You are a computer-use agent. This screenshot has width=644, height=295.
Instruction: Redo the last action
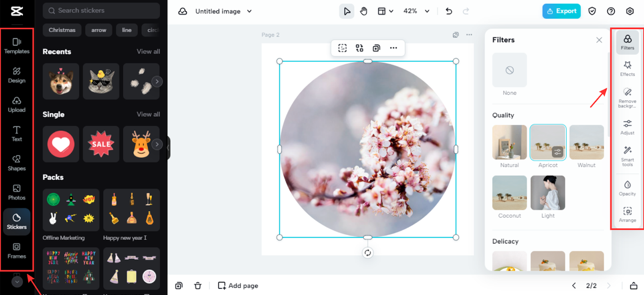(x=466, y=11)
